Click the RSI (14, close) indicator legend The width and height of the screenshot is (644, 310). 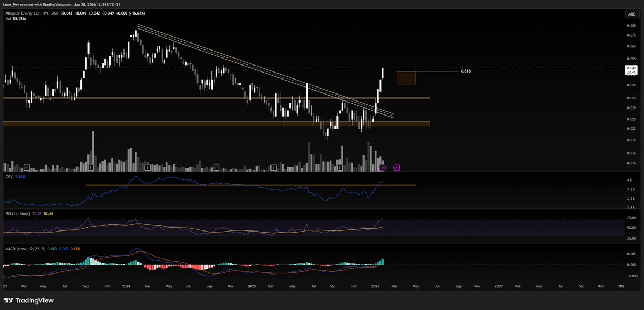tap(18, 213)
